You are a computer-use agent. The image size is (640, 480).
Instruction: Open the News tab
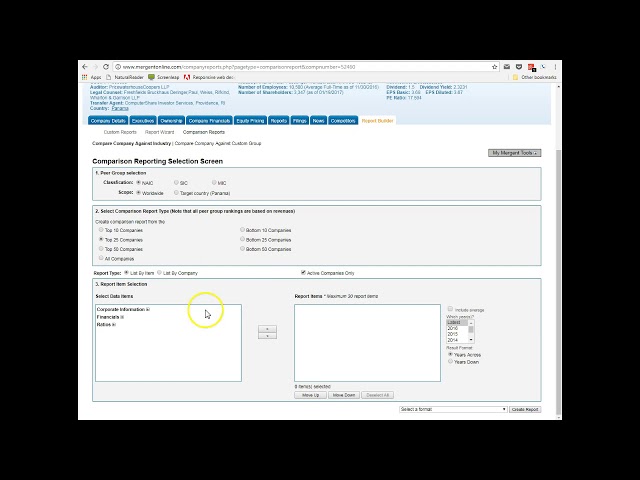(318, 121)
